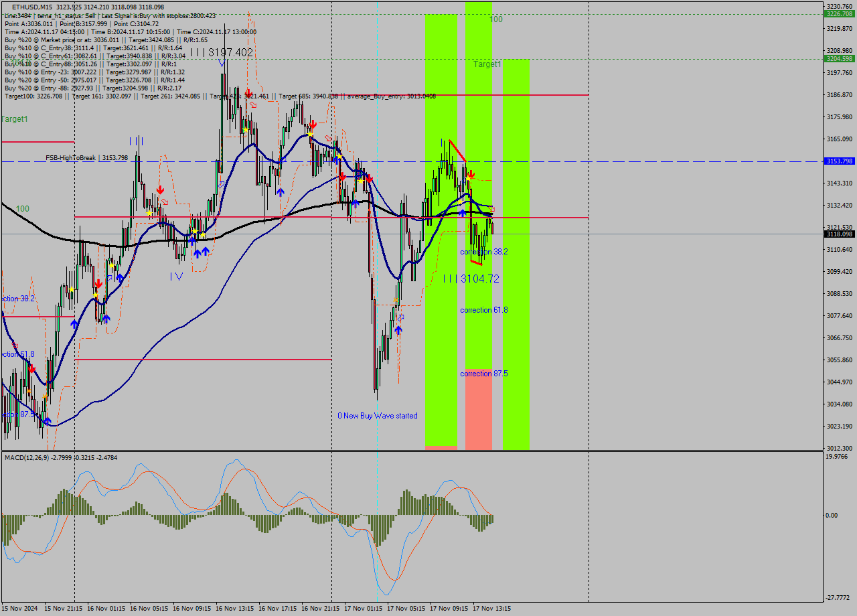Click the full 'correction 87.5' label on the salmon zone
This screenshot has width=857, height=616.
tap(484, 374)
